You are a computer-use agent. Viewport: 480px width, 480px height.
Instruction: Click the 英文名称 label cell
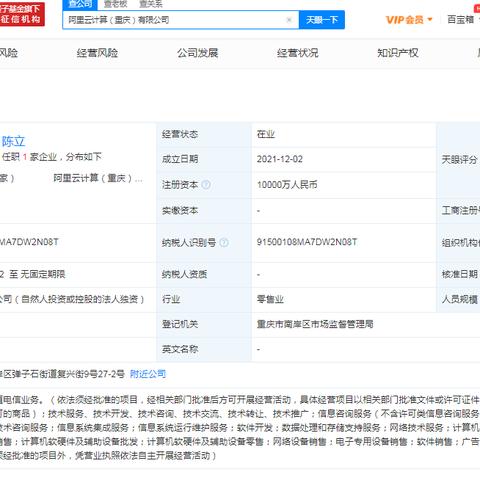click(204, 349)
